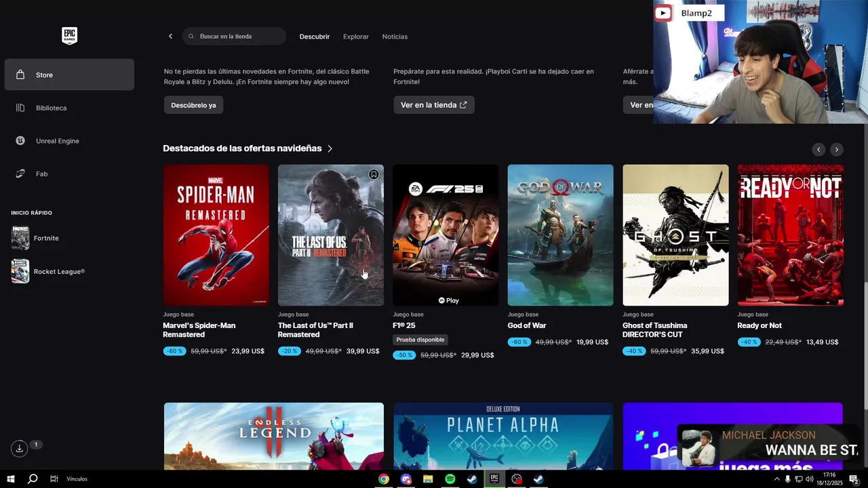Click Spider-Man price 23,99 US$

(248, 351)
